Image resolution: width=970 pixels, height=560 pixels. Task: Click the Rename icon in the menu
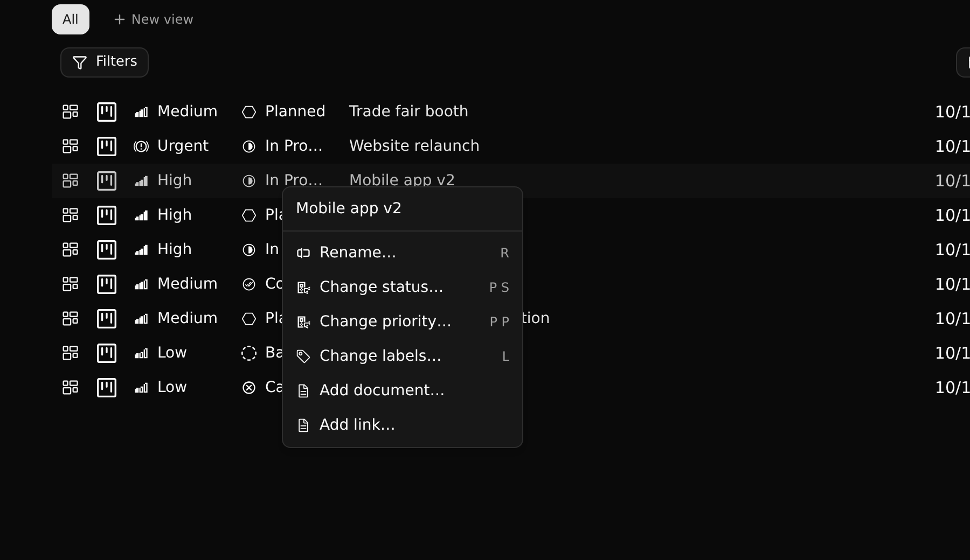pos(303,253)
